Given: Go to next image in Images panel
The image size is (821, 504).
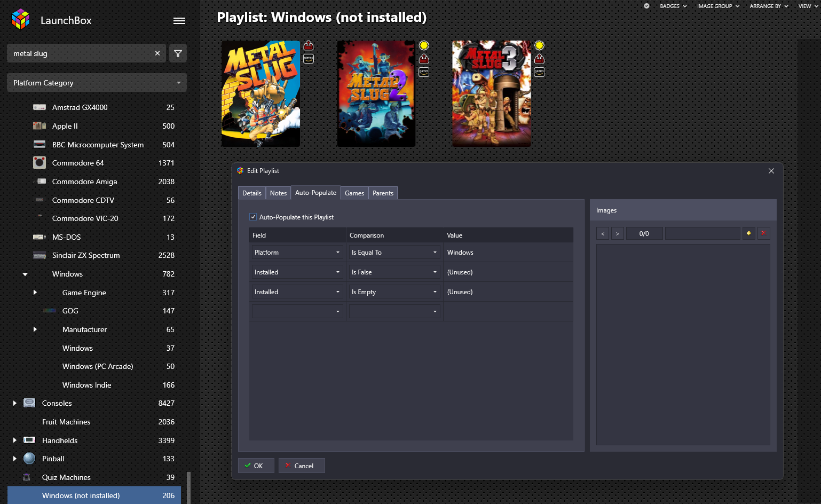Looking at the screenshot, I should [x=618, y=234].
